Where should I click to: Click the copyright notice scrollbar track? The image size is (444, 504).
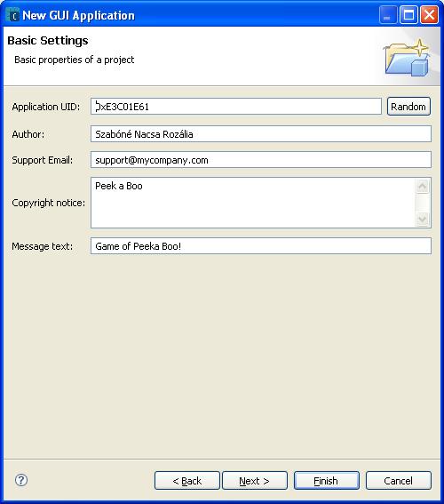click(422, 203)
